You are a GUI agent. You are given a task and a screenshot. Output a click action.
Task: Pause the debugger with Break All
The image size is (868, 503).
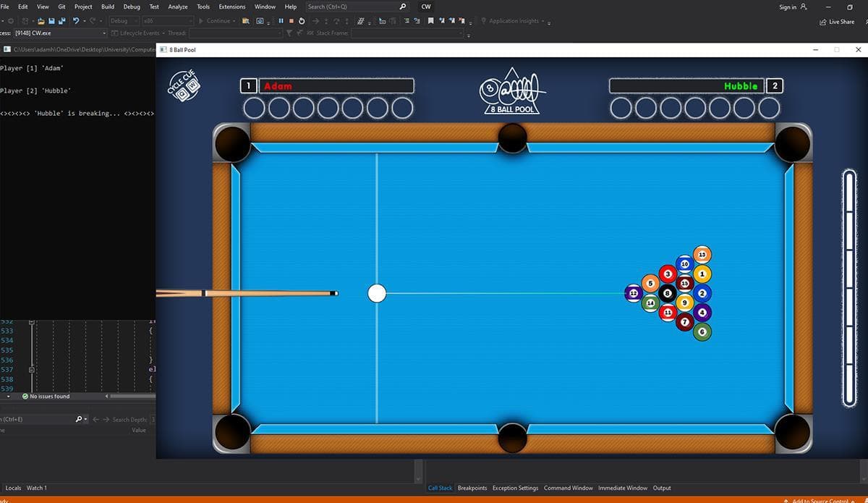[281, 21]
